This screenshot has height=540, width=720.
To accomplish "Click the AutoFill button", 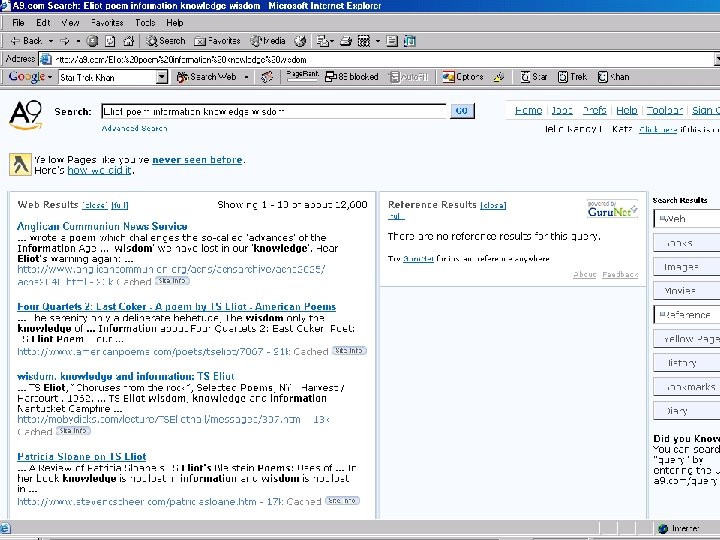I will 409,77.
